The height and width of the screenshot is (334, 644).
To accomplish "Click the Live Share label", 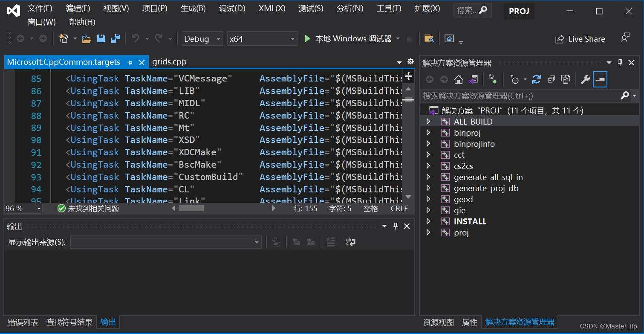I will click(586, 39).
